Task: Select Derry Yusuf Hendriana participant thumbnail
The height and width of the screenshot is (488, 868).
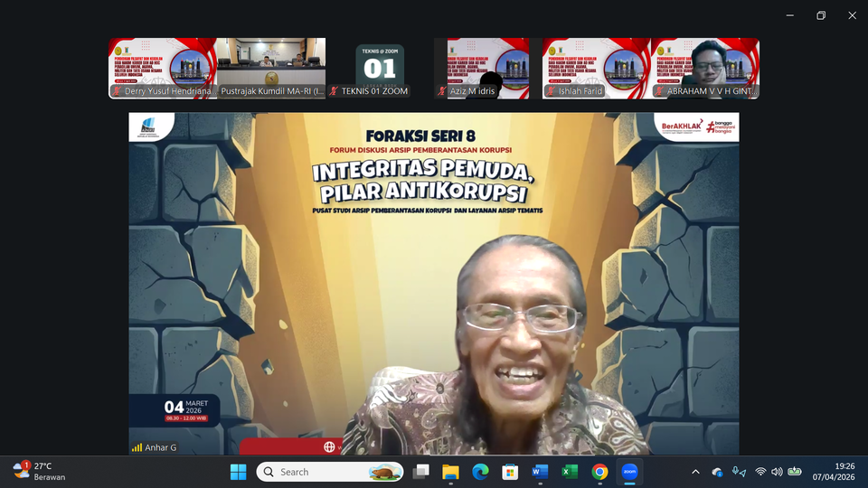Action: (163, 68)
